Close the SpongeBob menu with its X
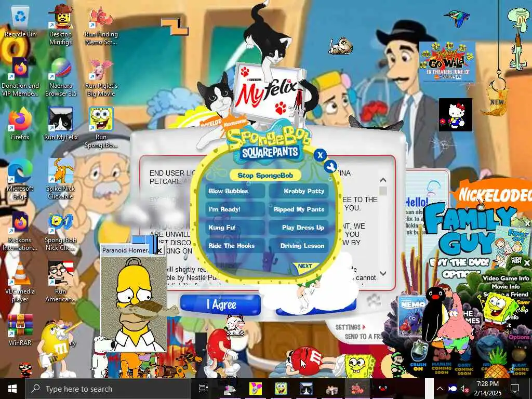Screen dimensions: 532x399 [x=320, y=155]
